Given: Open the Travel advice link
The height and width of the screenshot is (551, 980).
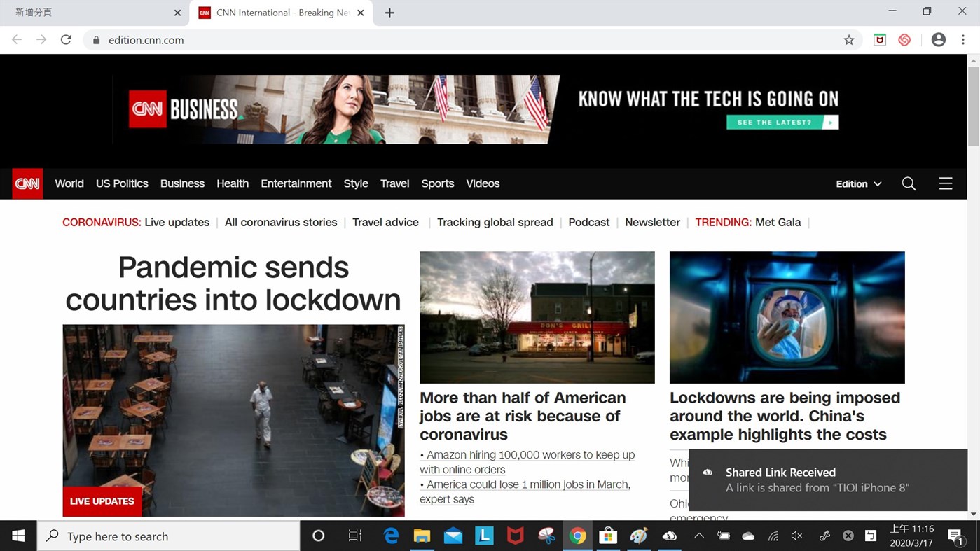Looking at the screenshot, I should click(385, 222).
